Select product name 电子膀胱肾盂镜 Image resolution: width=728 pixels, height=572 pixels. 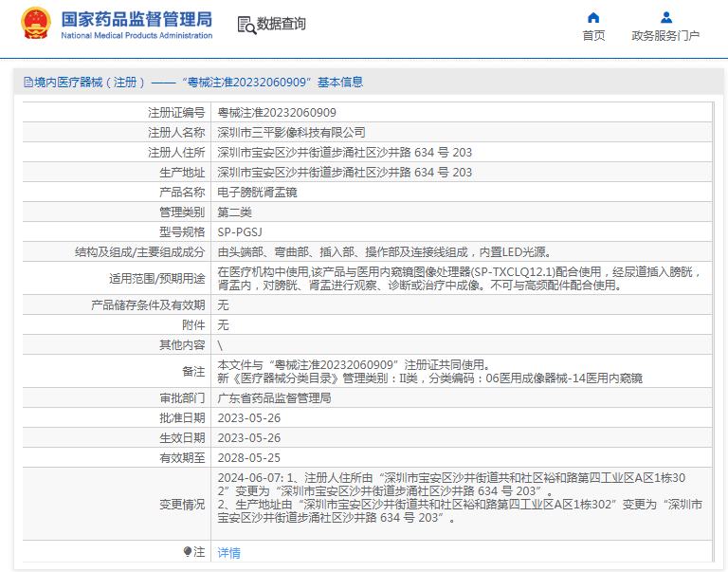point(257,193)
